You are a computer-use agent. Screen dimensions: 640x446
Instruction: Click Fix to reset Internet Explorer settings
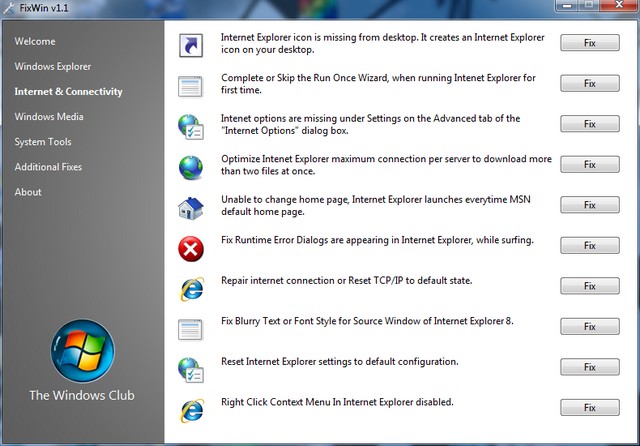pyautogui.click(x=590, y=367)
